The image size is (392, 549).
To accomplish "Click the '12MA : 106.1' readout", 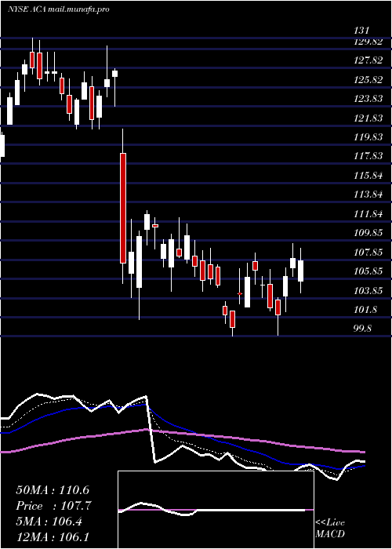I will tap(53, 537).
